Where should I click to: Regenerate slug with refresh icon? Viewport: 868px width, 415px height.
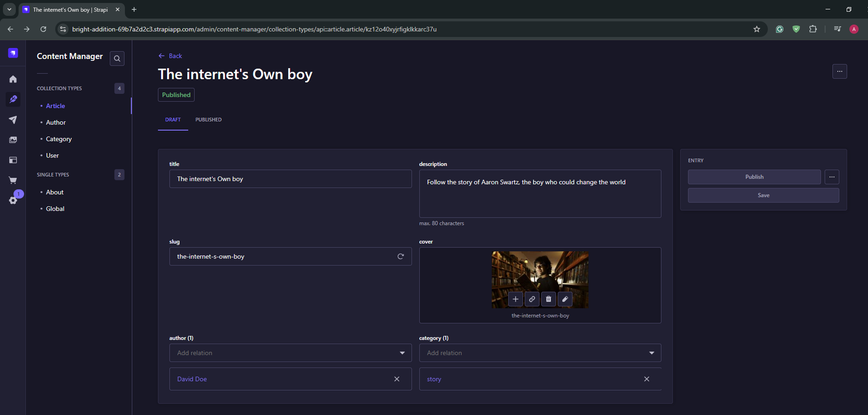(x=401, y=256)
